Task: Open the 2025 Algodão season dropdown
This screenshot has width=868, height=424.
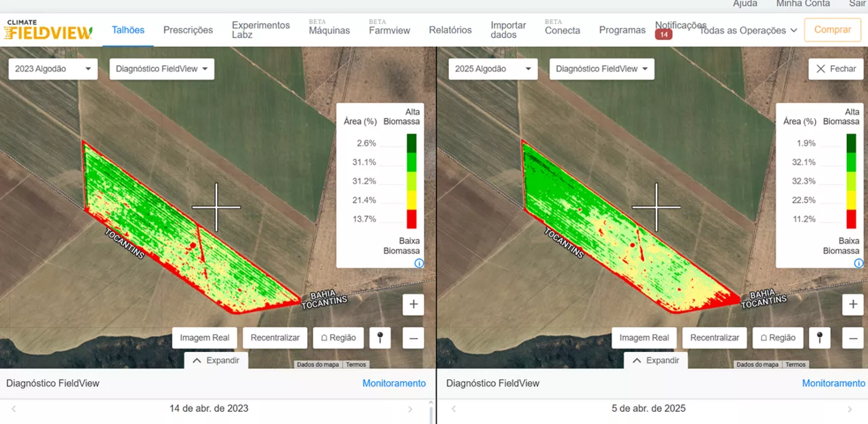Action: [493, 69]
